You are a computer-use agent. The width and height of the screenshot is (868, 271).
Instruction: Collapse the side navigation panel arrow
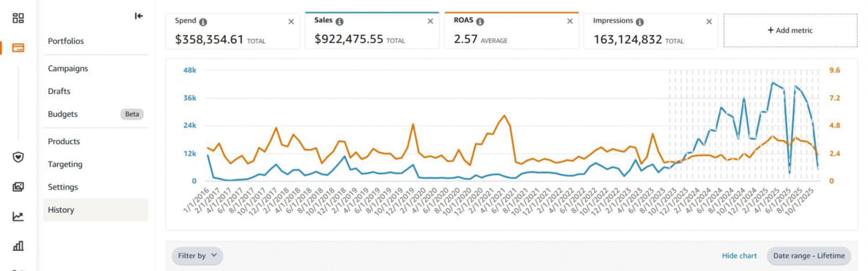(139, 16)
